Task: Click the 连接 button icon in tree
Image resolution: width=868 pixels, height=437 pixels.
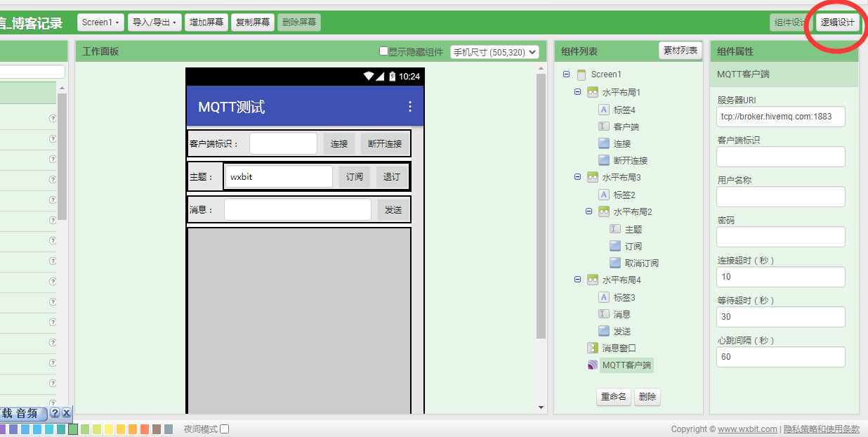Action: point(604,143)
